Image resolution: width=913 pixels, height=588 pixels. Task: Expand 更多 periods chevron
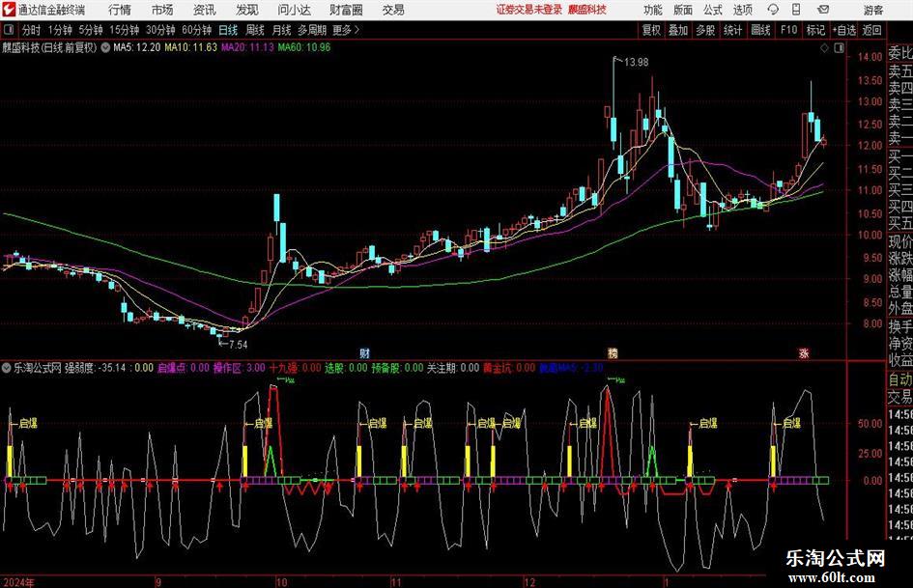coord(357,30)
